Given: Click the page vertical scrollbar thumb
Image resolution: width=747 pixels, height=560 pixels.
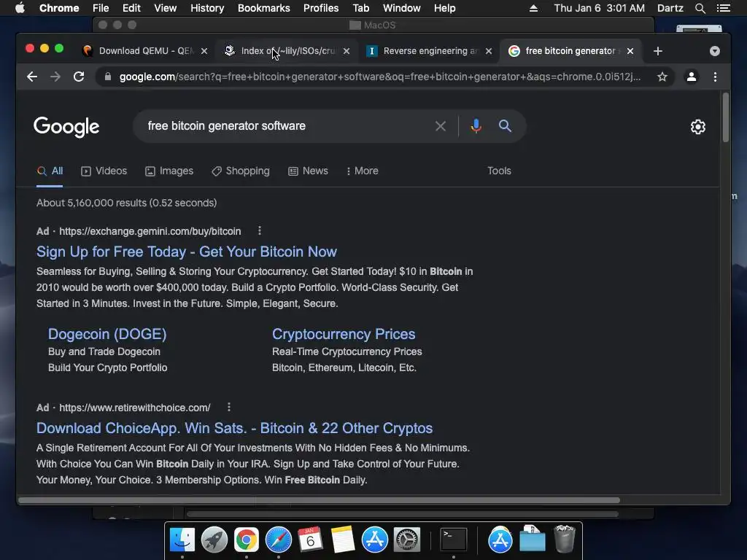Looking at the screenshot, I should pyautogui.click(x=726, y=117).
